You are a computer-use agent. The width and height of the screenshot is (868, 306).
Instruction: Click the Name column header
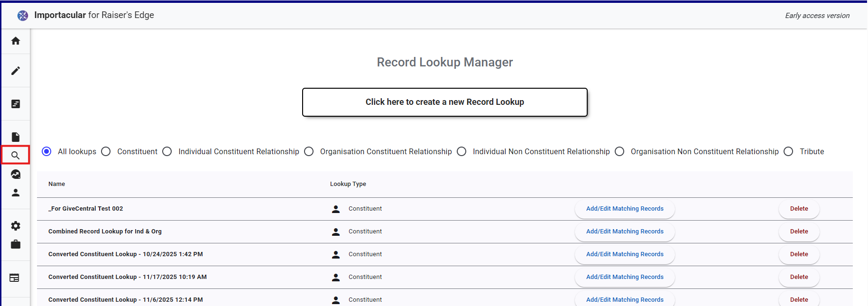click(x=57, y=184)
